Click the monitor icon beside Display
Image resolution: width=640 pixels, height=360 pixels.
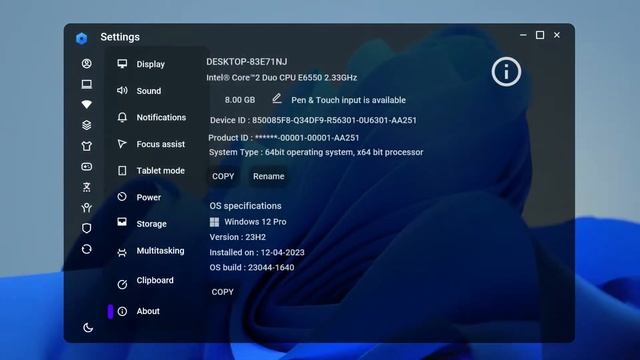[122, 63]
